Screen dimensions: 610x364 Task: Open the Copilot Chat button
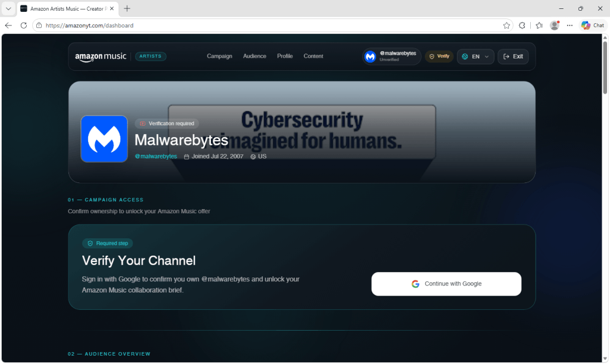click(593, 25)
